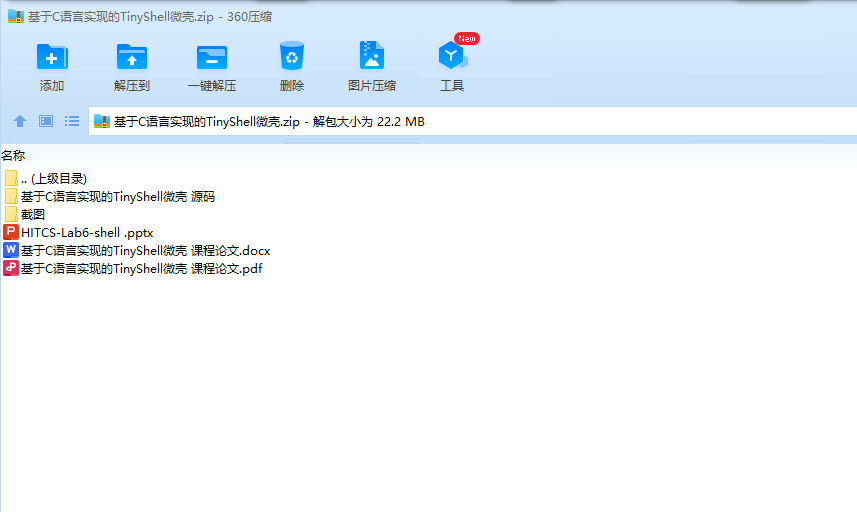Click the Word icon of 课程论文.docx
Viewport: 857px width, 512px height.
pyautogui.click(x=10, y=250)
